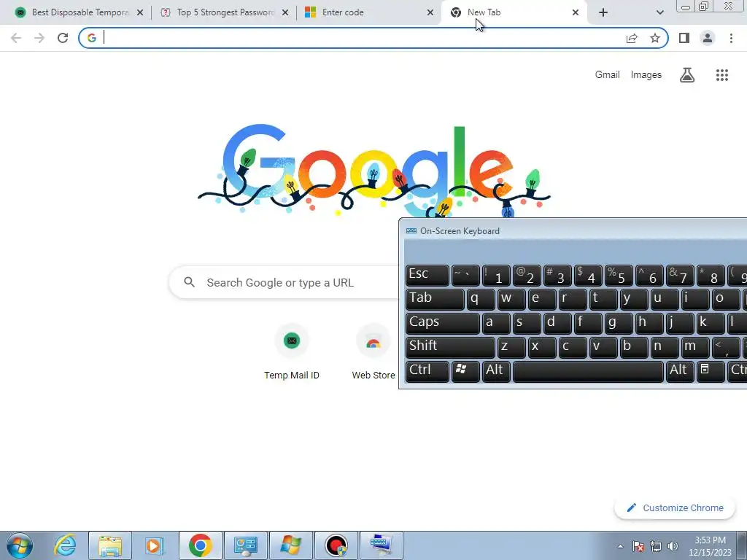
Task: Open a new tab with plus button
Action: tap(603, 12)
